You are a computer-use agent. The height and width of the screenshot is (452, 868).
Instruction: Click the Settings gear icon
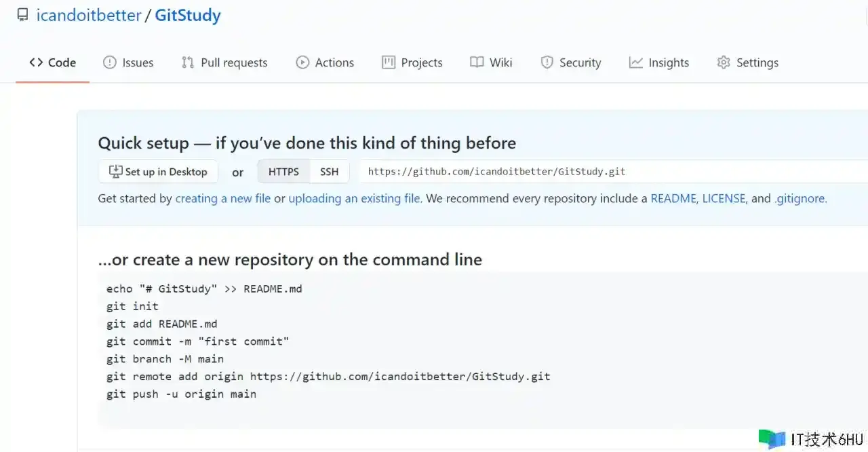pos(724,62)
